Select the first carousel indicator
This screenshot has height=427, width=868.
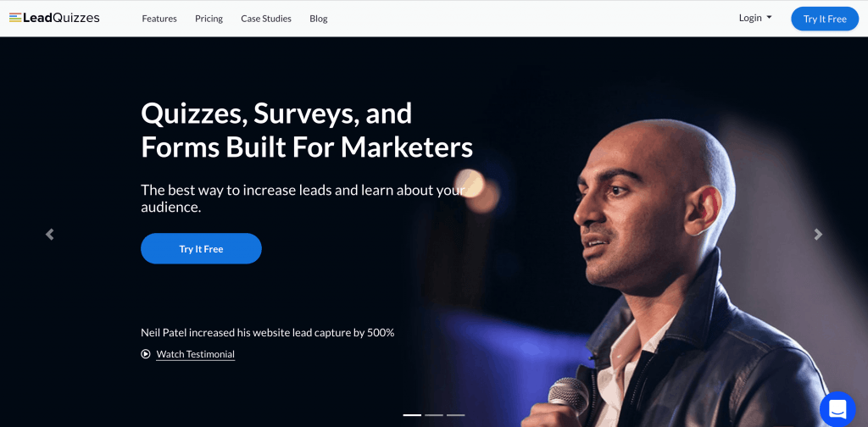tap(412, 415)
